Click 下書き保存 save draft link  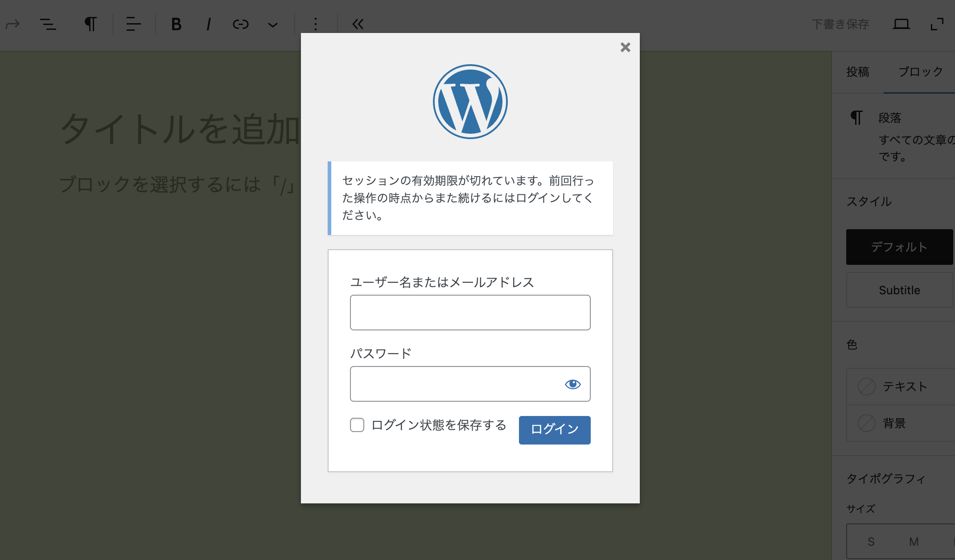(840, 24)
